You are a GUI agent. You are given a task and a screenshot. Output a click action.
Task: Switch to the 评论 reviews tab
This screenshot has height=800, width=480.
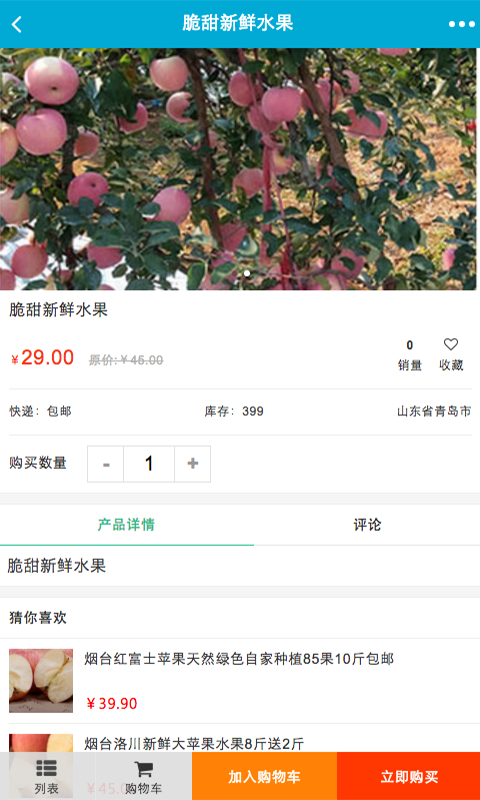click(x=367, y=525)
